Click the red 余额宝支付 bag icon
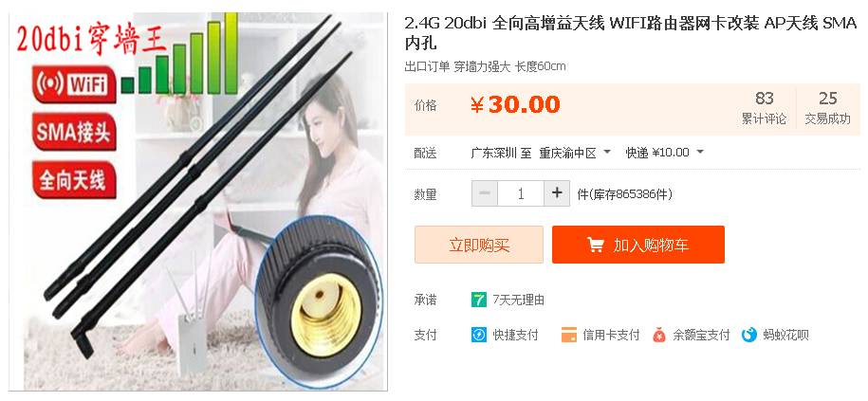This screenshot has height=401, width=868. click(658, 335)
